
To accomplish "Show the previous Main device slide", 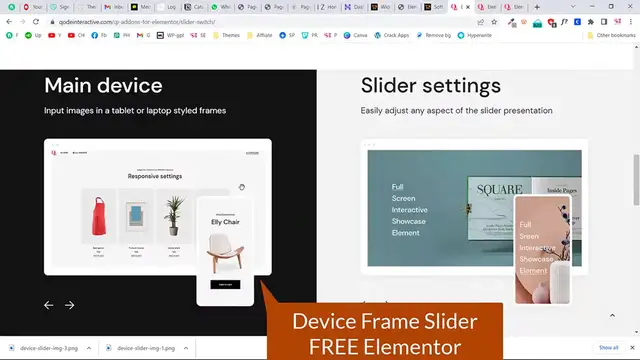I will point(49,305).
